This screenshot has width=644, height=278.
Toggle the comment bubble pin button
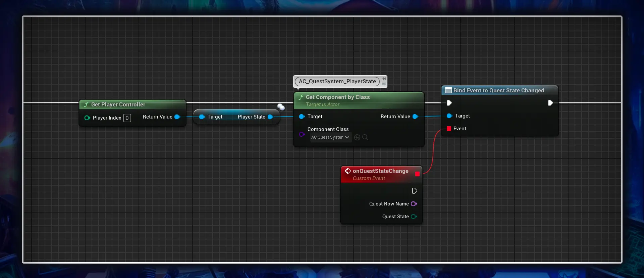point(384,79)
